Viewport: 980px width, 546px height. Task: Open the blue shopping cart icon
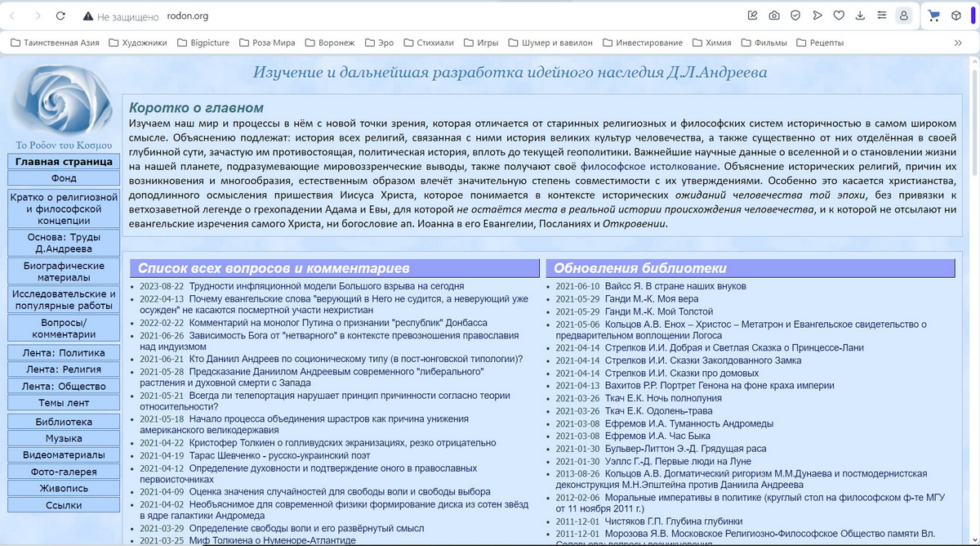coord(935,16)
